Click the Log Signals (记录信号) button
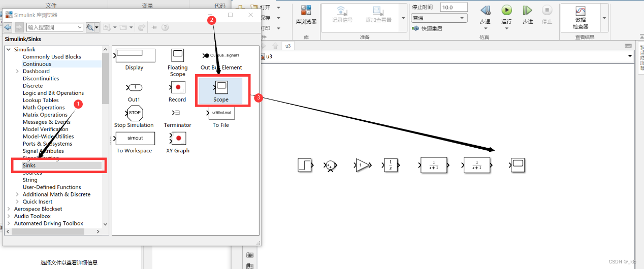 [342, 14]
